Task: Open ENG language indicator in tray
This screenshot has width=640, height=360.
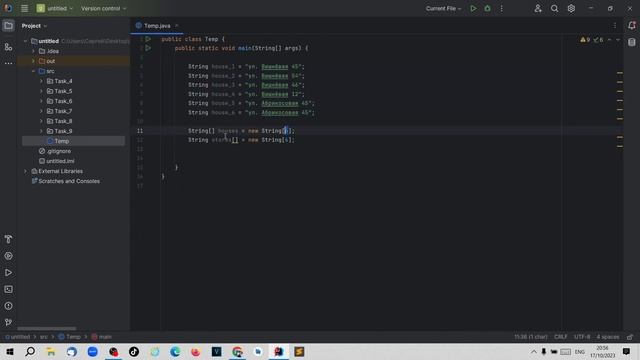Action: [580, 352]
